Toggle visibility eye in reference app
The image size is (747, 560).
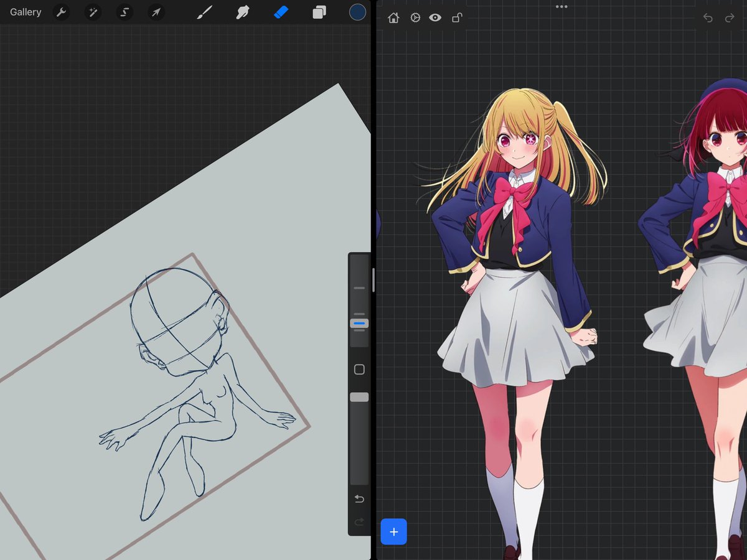(435, 18)
